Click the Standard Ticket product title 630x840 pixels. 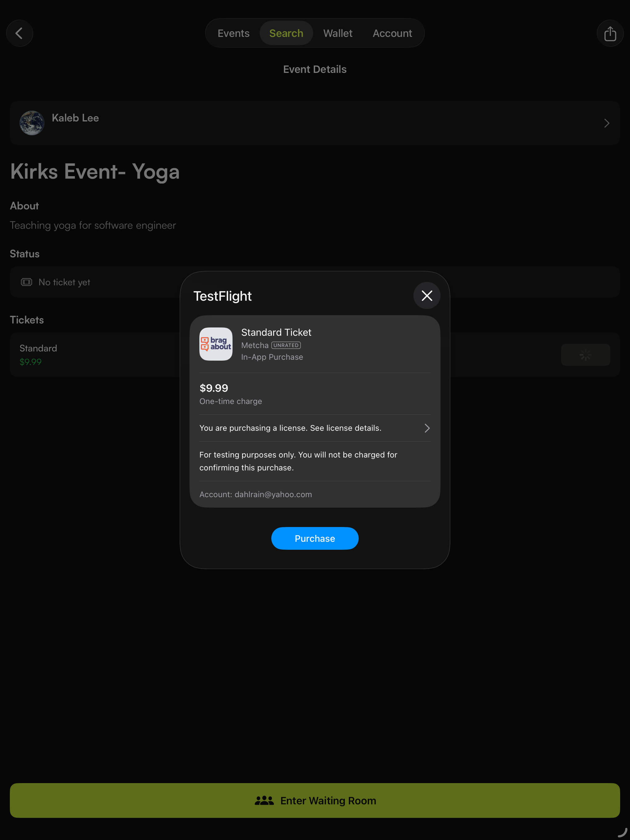[276, 332]
